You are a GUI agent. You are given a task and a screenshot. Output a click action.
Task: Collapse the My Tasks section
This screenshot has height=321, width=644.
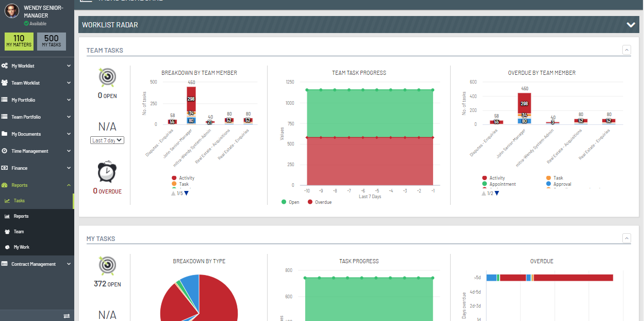[x=626, y=238]
